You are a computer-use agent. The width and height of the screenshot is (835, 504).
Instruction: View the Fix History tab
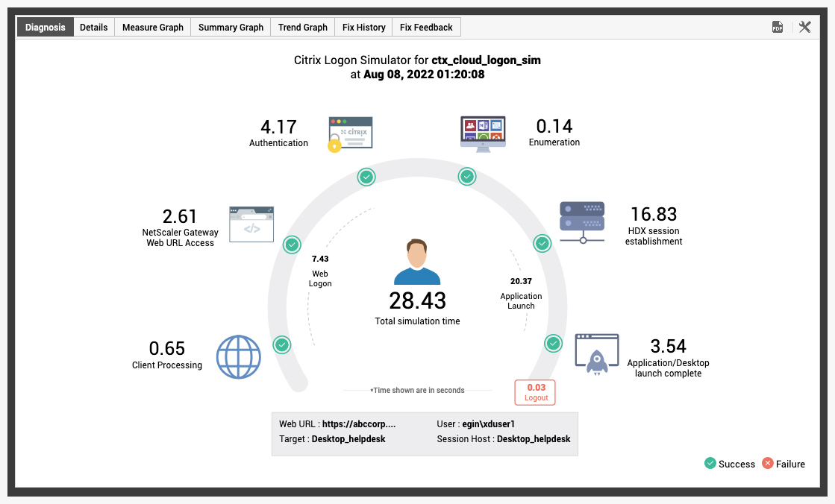coord(363,27)
